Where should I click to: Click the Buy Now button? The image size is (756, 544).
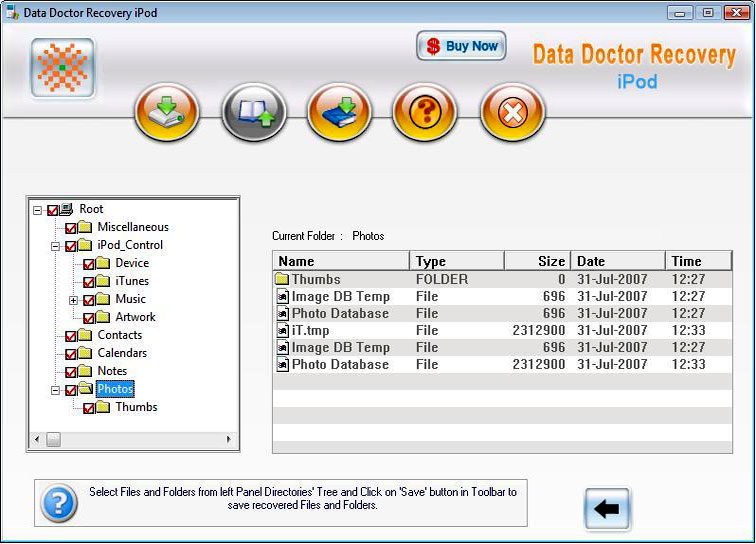[x=461, y=46]
